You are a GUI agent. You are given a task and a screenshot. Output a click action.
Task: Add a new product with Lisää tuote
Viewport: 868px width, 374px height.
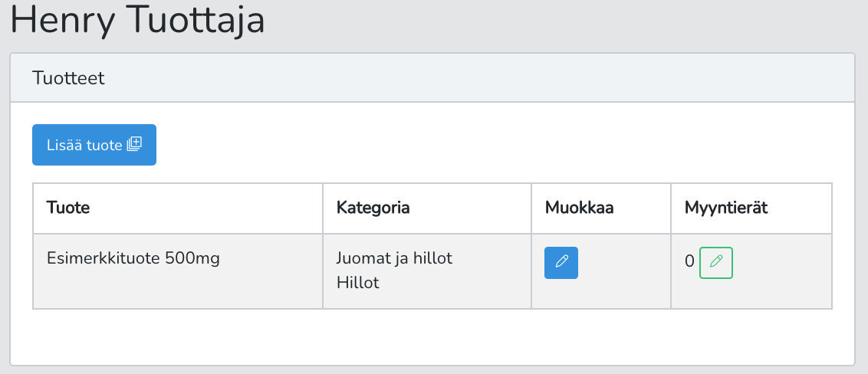94,145
